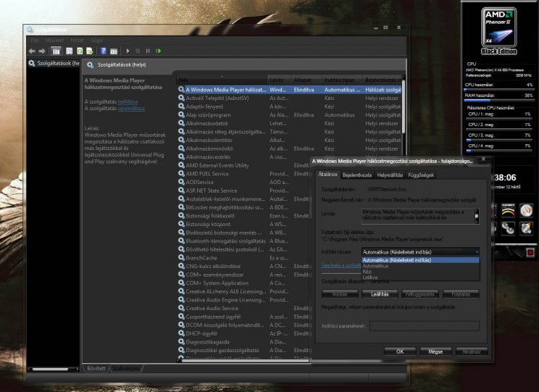Click the gear icon next to Szolgáltatások (helyi) header
The image size is (539, 392).
click(x=90, y=64)
